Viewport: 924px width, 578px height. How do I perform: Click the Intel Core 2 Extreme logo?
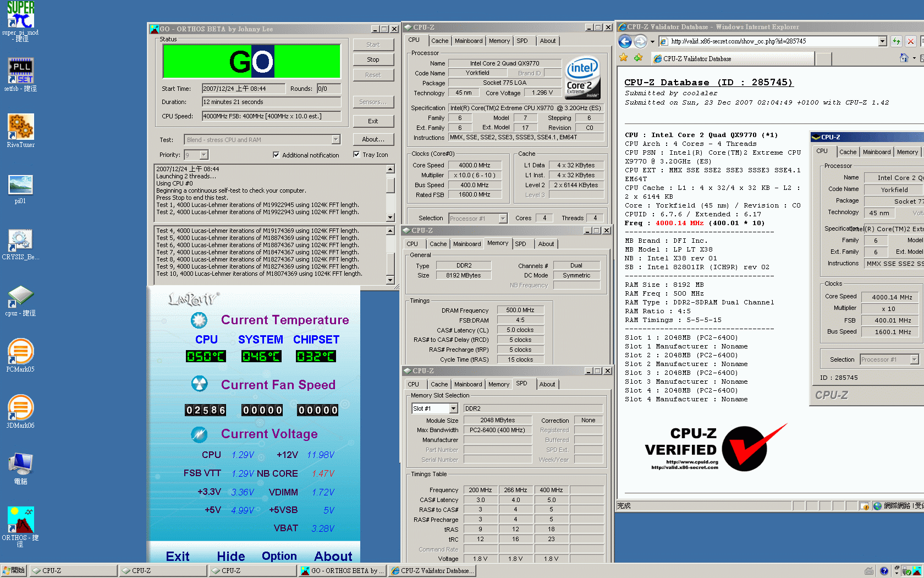pyautogui.click(x=582, y=78)
